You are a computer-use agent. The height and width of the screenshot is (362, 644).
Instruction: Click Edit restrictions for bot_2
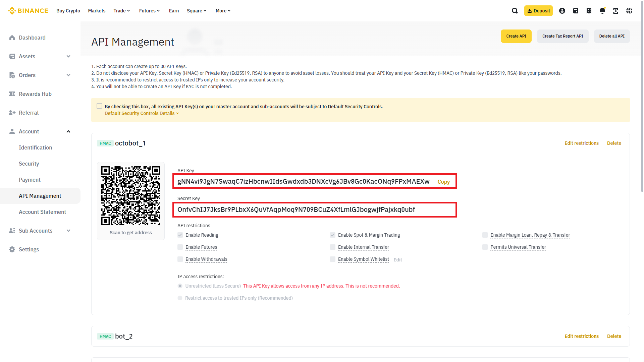coord(581,336)
